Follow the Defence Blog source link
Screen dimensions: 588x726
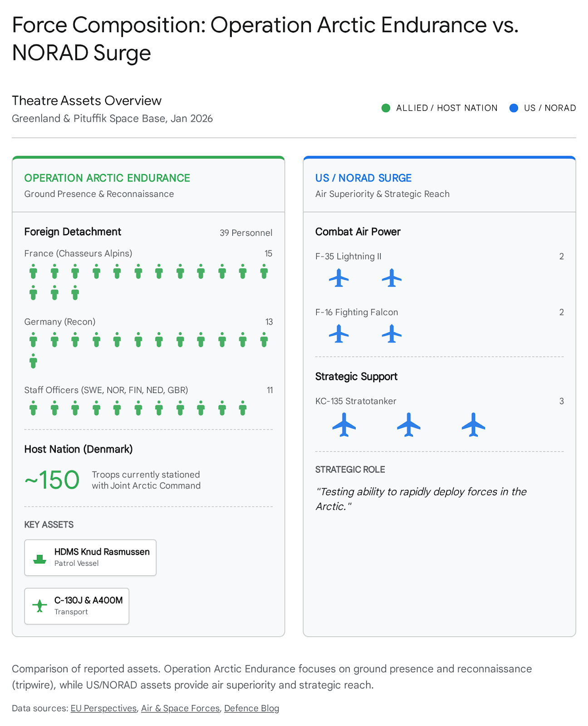tap(251, 708)
